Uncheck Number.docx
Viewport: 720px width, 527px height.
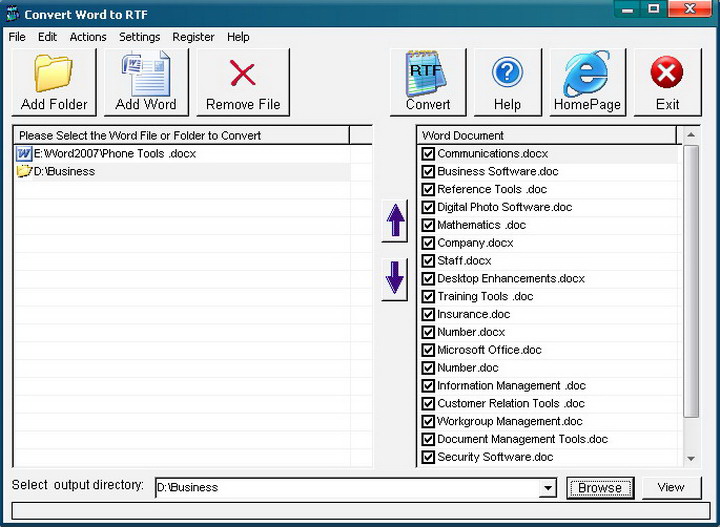[x=428, y=332]
